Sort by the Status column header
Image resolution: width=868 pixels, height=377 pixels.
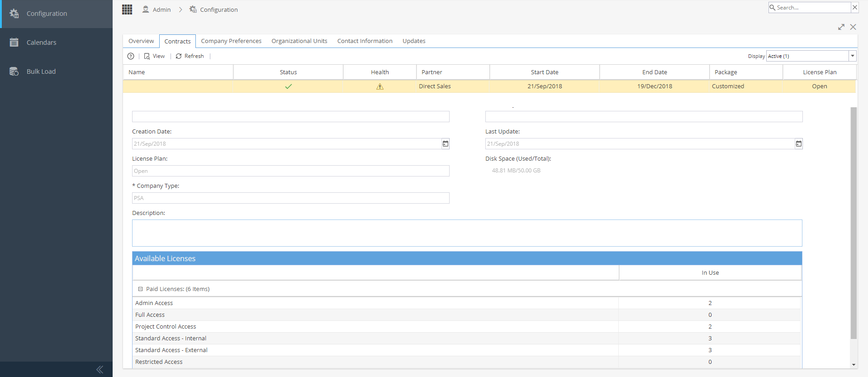click(288, 72)
